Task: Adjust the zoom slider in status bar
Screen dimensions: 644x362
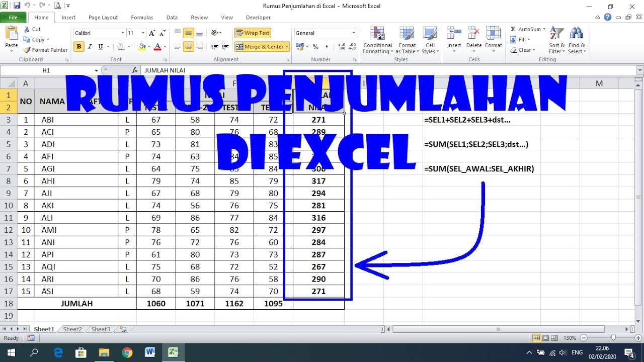Action: 613,338
